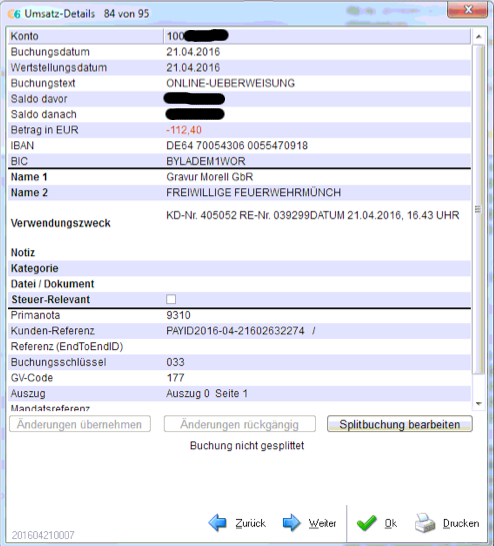Go forward with the Weiter label
494x546 pixels.
point(322,523)
